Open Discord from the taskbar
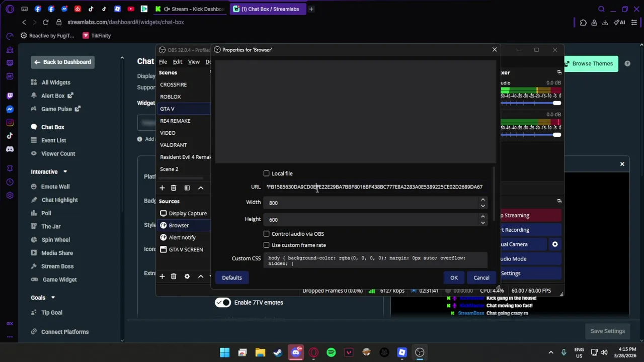Viewport: 644px width, 362px height. (x=296, y=352)
